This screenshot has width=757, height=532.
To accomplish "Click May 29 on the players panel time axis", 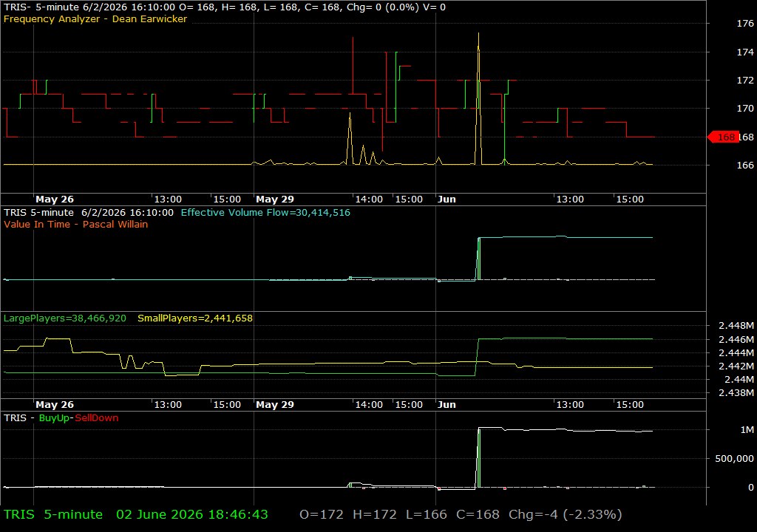I will (275, 405).
